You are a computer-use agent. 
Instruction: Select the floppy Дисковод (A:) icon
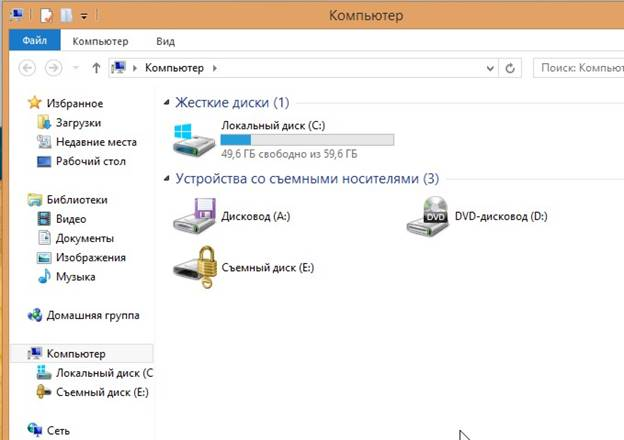click(195, 216)
